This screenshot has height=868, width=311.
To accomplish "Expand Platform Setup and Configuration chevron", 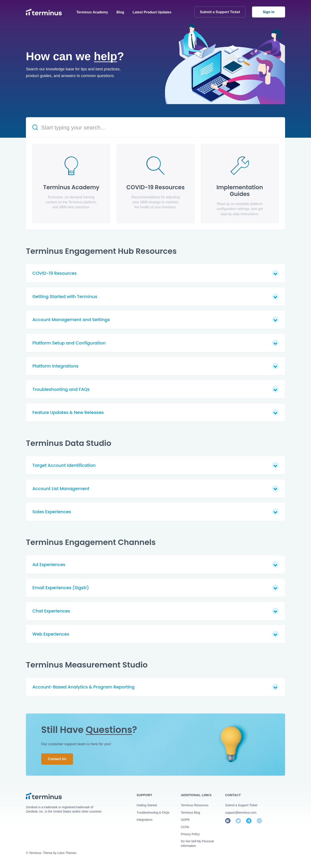I will 275,343.
